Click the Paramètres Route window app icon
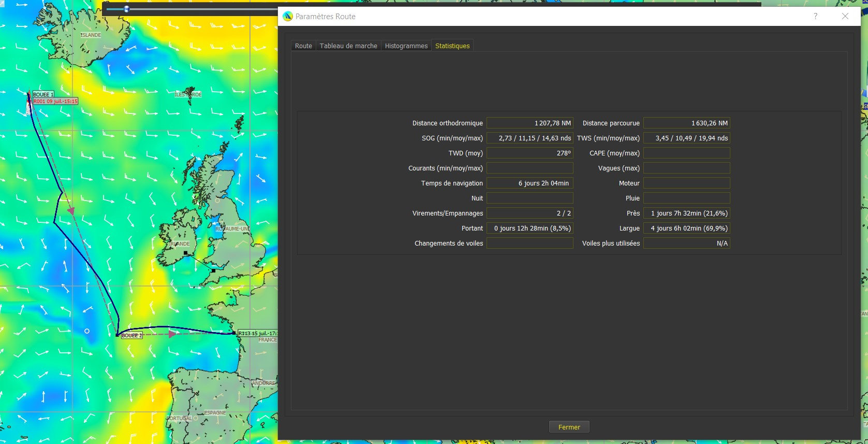This screenshot has height=444, width=868. pyautogui.click(x=288, y=16)
